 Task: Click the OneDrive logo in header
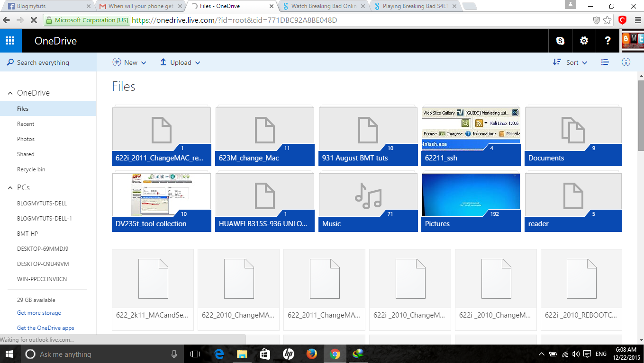pyautogui.click(x=55, y=41)
